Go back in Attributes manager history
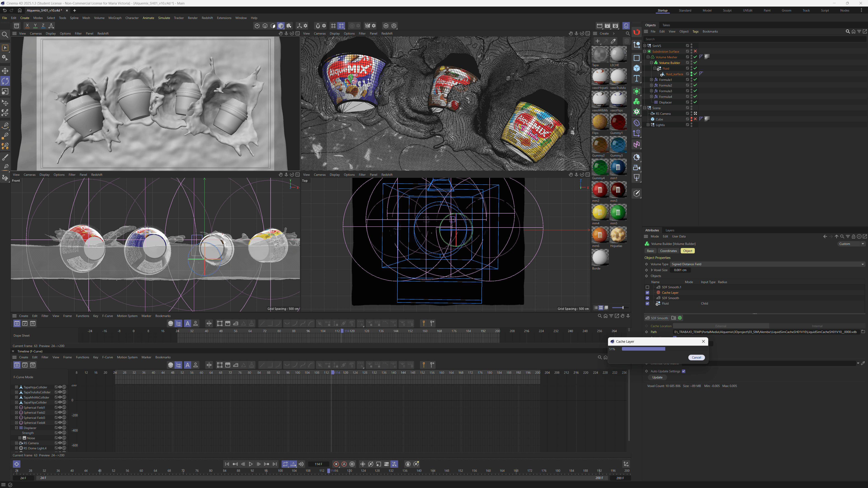This screenshot has width=868, height=488. pyautogui.click(x=825, y=236)
